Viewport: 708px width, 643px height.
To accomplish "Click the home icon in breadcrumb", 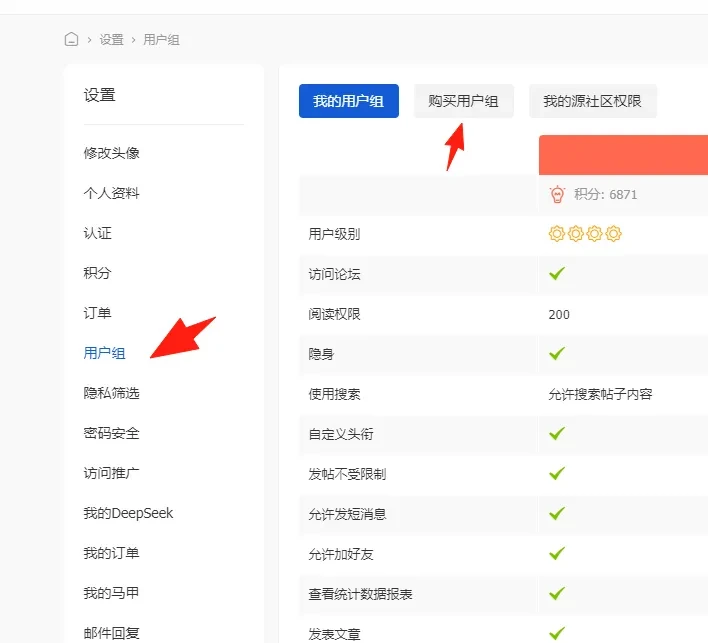I will coord(71,40).
